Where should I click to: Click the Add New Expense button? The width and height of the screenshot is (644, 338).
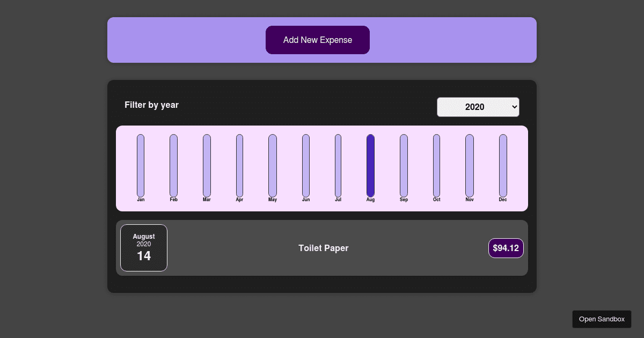pos(318,40)
